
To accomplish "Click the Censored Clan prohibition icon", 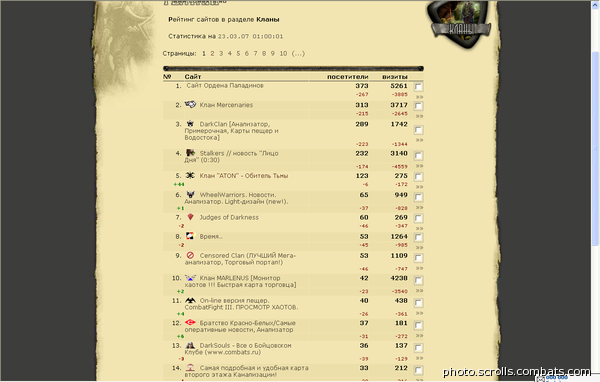I will (x=190, y=255).
